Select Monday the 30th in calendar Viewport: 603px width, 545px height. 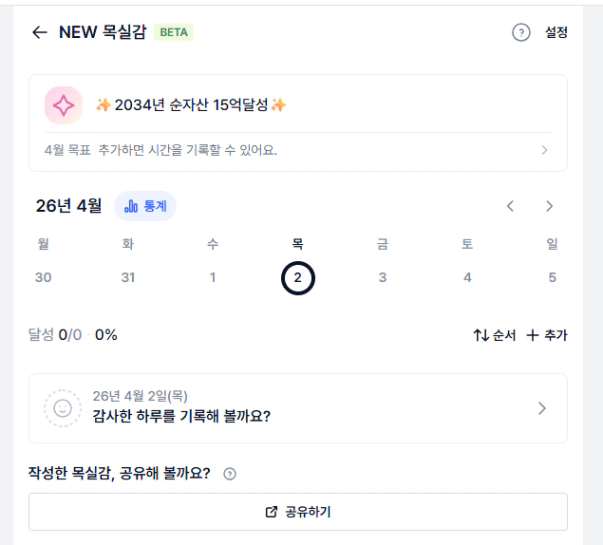click(x=43, y=277)
